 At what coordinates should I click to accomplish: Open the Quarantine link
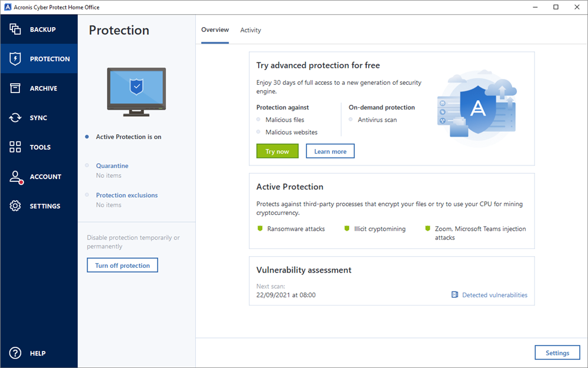pos(112,166)
